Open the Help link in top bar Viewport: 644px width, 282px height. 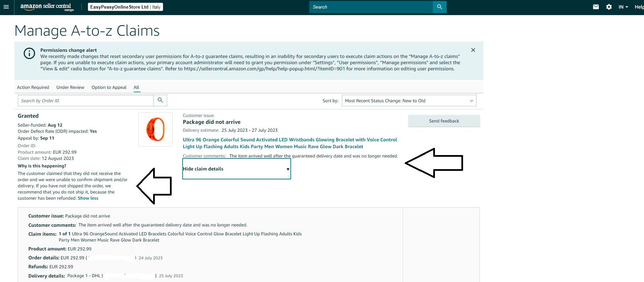(639, 7)
